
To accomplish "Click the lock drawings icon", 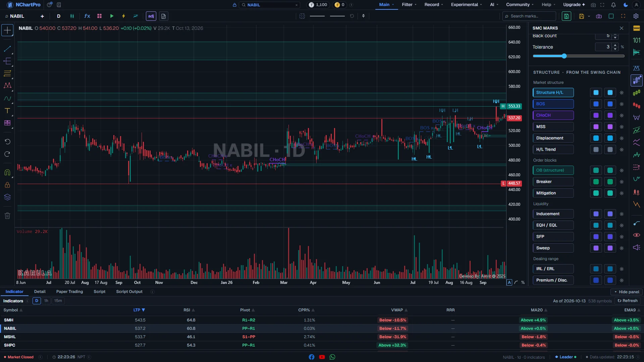I will (x=7, y=185).
